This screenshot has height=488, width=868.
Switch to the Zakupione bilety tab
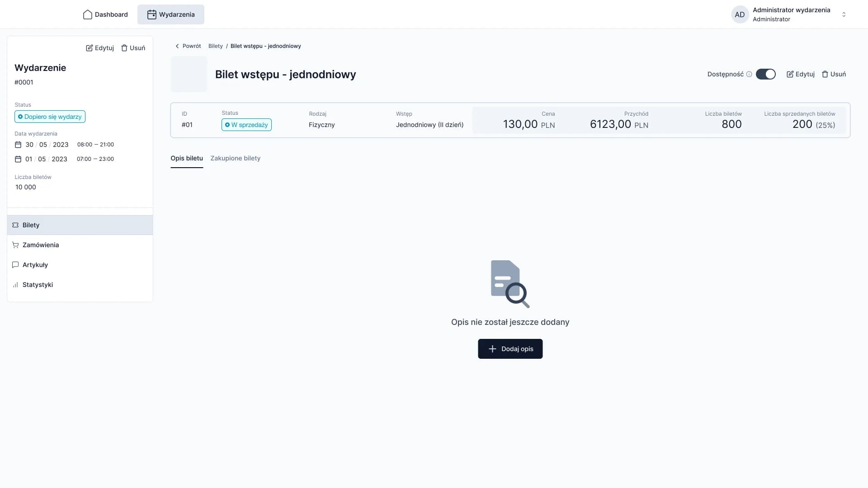235,158
